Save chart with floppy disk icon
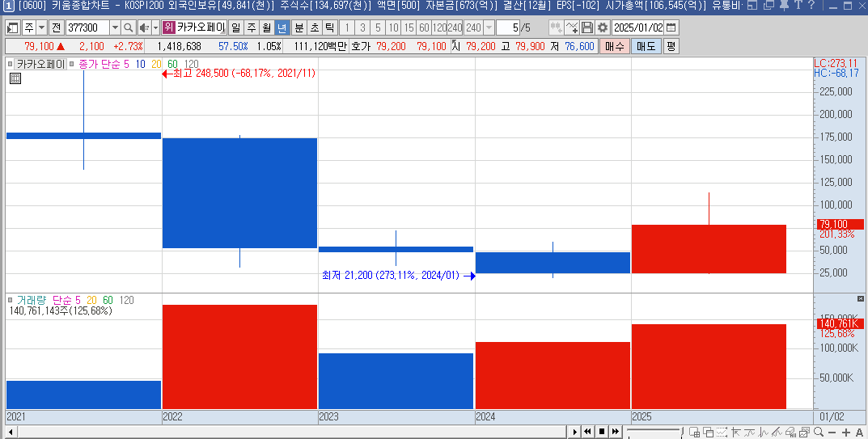Image resolution: width=868 pixels, height=439 pixels. coord(587,27)
